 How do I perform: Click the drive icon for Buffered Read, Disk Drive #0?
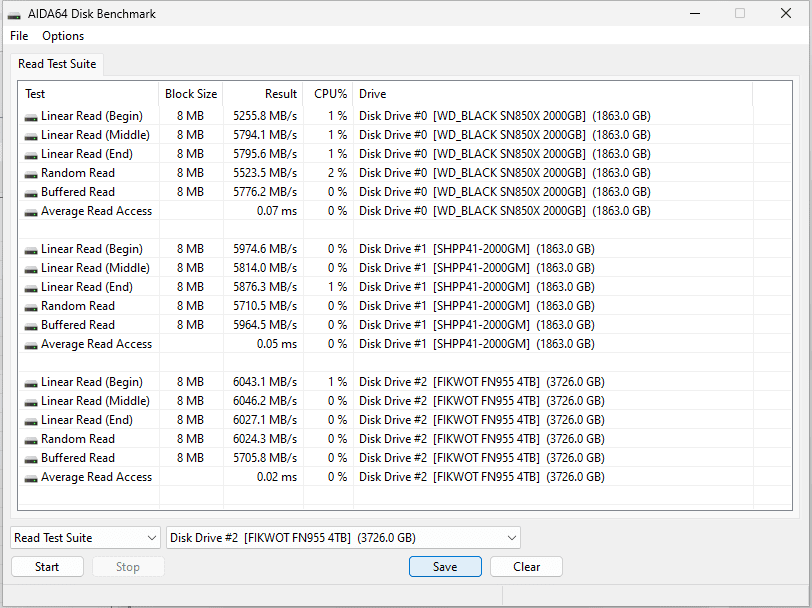tap(31, 193)
